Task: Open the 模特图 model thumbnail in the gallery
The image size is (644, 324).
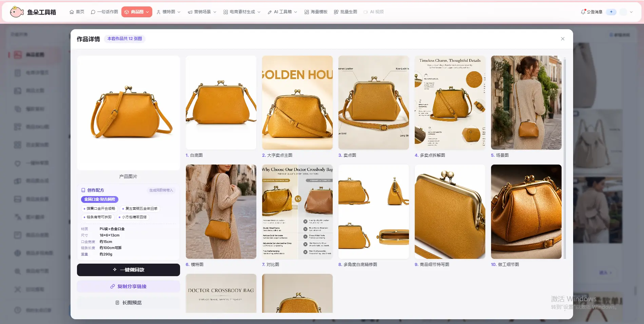Action: point(221,212)
